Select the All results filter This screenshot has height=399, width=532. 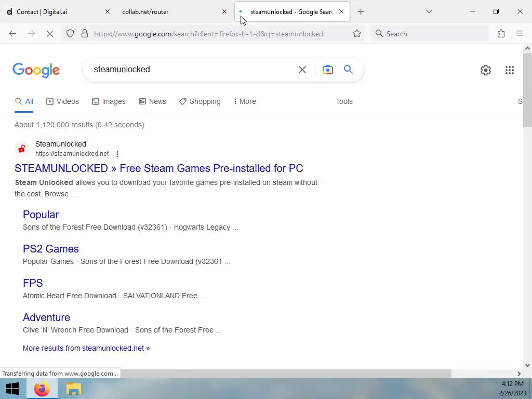24,101
